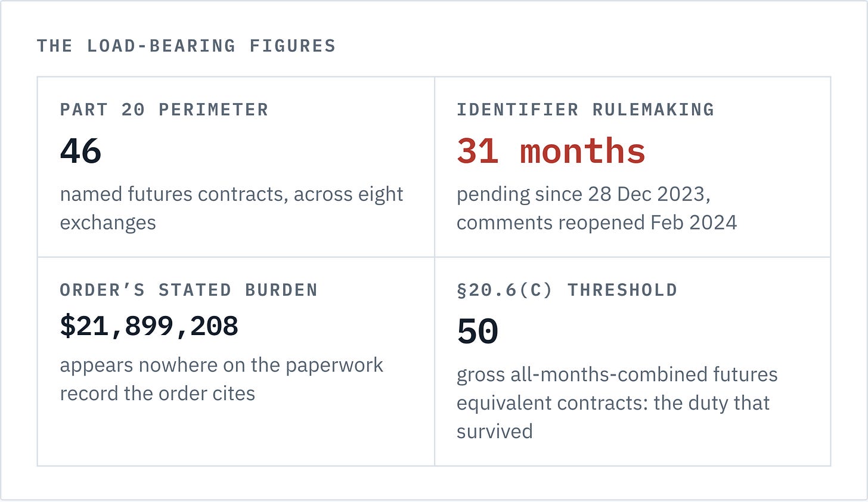Click 'named futures contracts, across eight exchanges' text
The height and width of the screenshot is (502, 868).
tap(231, 208)
